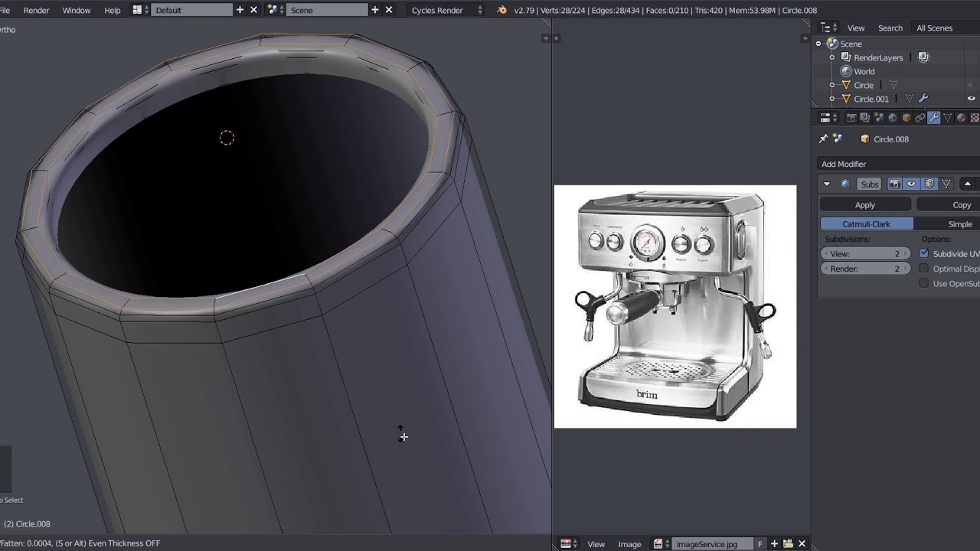Open the Scene properties tab icon
Image resolution: width=980 pixels, height=551 pixels.
(878, 118)
